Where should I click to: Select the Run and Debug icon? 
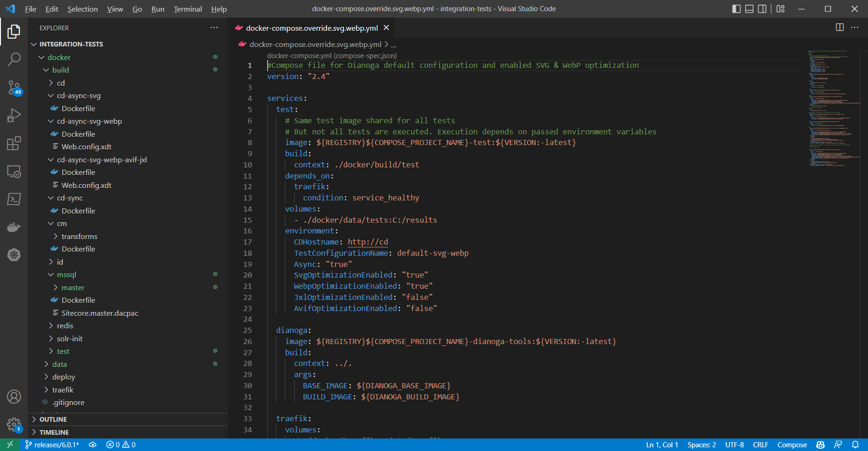[x=14, y=115]
